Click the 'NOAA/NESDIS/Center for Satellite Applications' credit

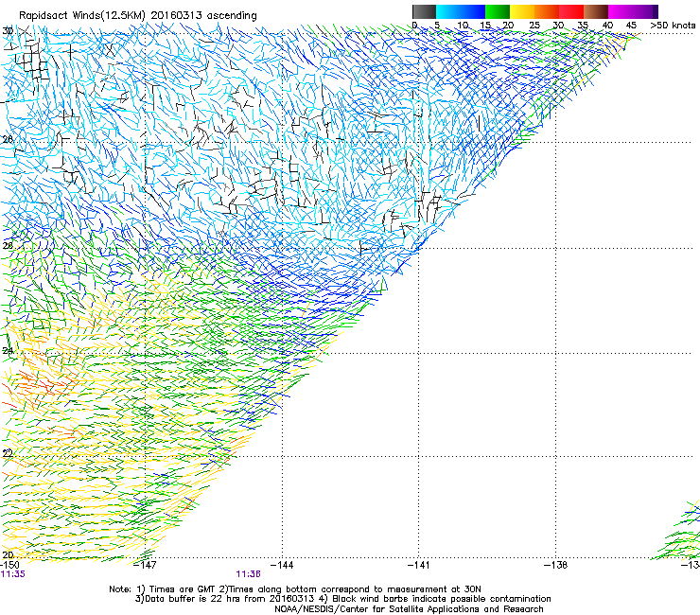(x=409, y=609)
